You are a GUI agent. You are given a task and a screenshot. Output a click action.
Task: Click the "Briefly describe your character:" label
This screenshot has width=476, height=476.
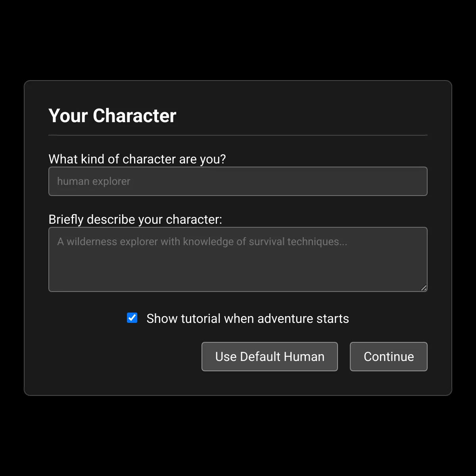[x=135, y=219]
